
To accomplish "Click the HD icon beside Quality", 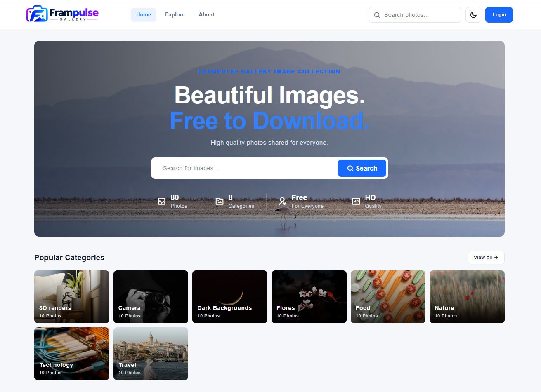I will coord(356,201).
